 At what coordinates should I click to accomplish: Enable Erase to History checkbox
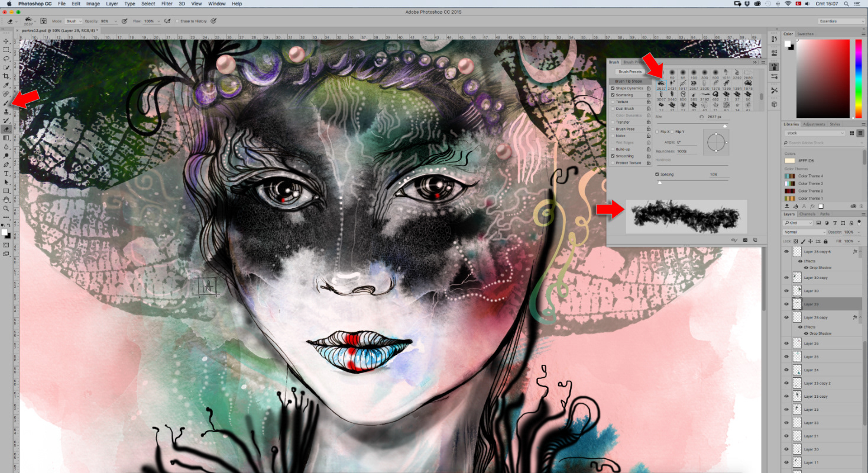177,21
